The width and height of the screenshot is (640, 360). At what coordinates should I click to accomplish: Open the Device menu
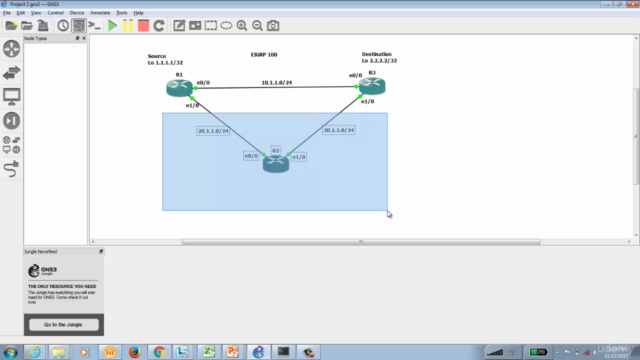pyautogui.click(x=77, y=13)
